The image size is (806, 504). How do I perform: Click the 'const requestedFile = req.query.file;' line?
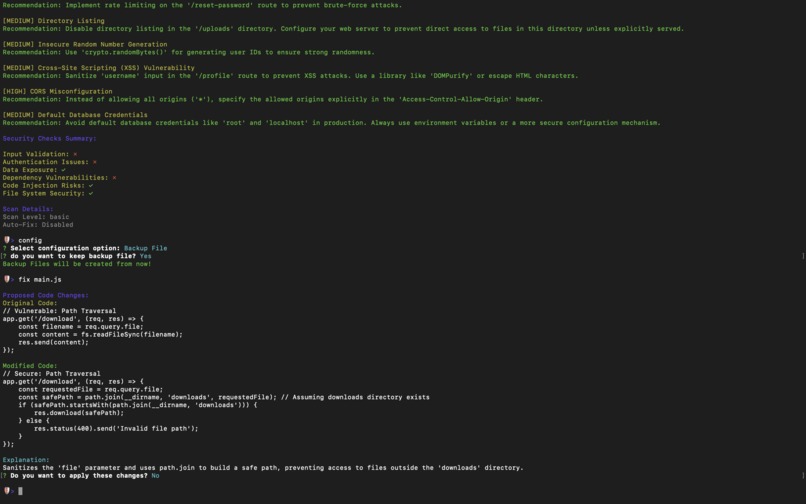point(90,390)
